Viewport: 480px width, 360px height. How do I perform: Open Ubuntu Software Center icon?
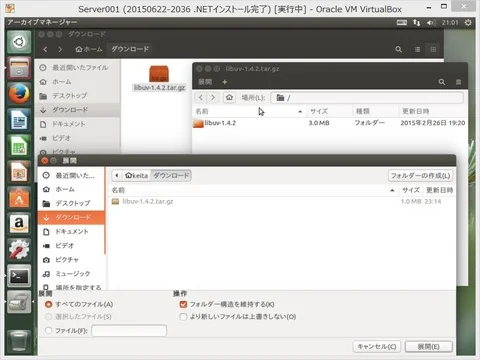tap(19, 198)
